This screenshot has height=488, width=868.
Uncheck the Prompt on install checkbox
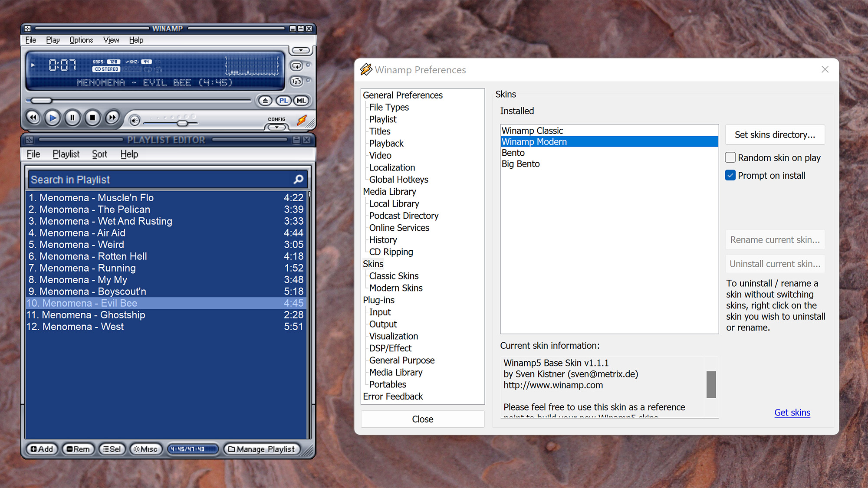point(730,175)
